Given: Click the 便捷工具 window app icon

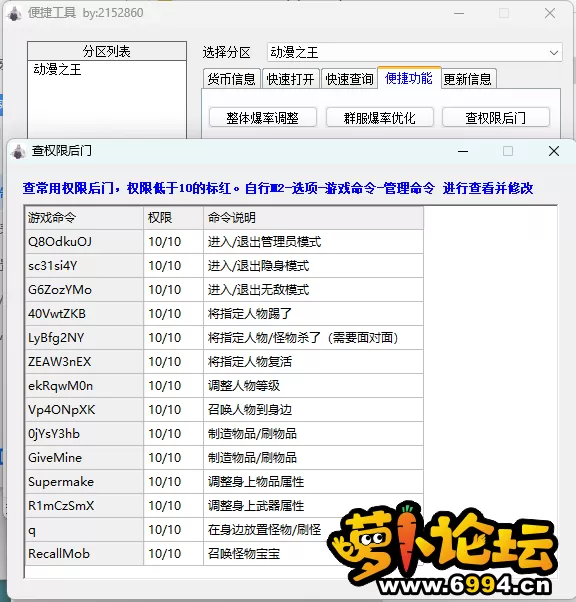Looking at the screenshot, I should (15, 13).
